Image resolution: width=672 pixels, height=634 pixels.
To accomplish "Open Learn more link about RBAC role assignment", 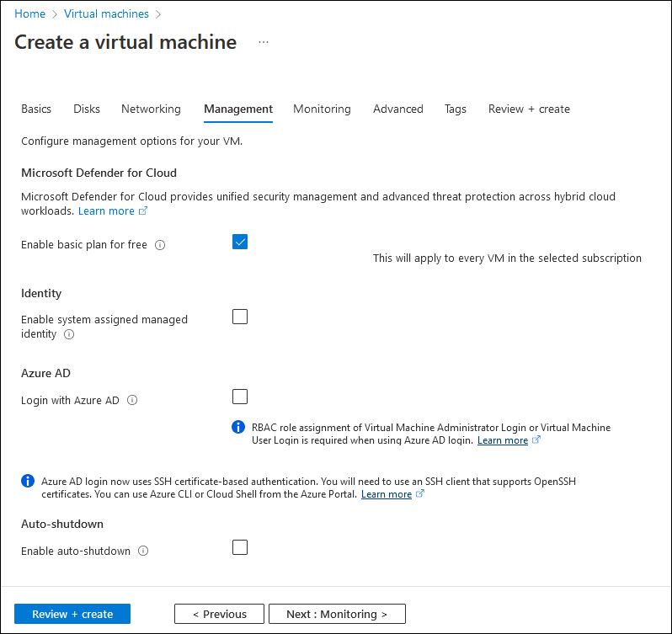I will (x=503, y=440).
